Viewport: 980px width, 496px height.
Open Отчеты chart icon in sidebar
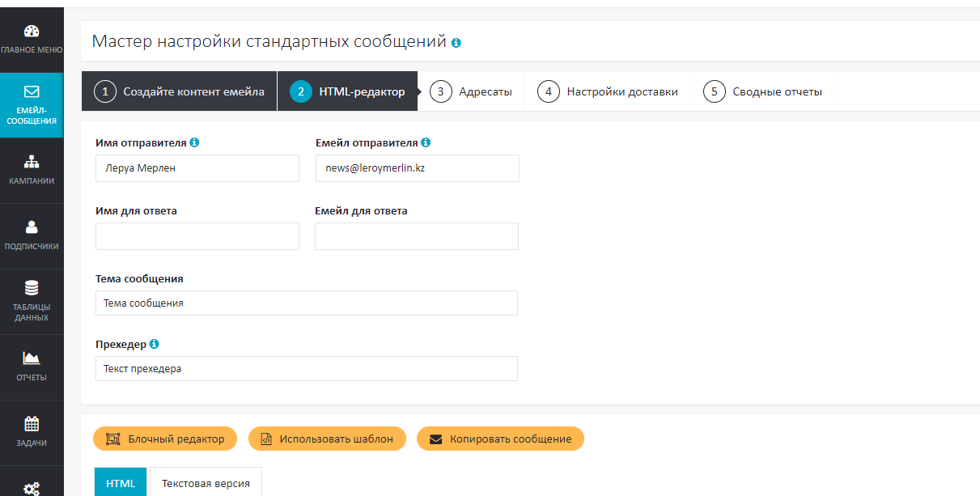tap(32, 358)
